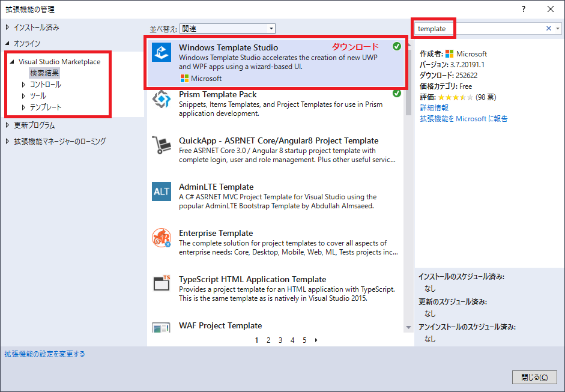Screen dimensions: 565x392
Task: Go to results page 4
Action: [292, 340]
